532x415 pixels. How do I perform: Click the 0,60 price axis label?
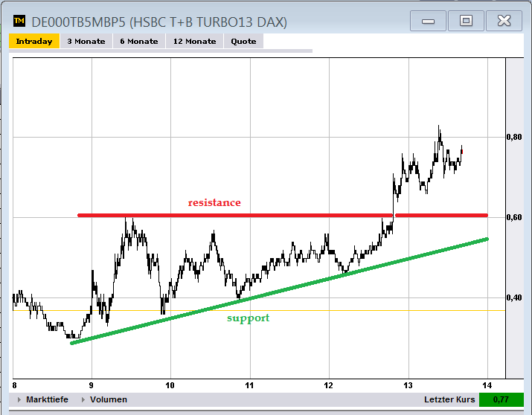click(x=514, y=217)
